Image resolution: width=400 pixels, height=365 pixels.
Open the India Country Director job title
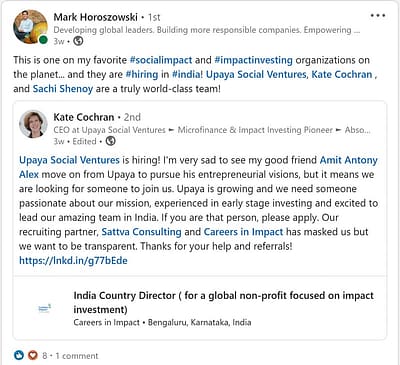(224, 302)
